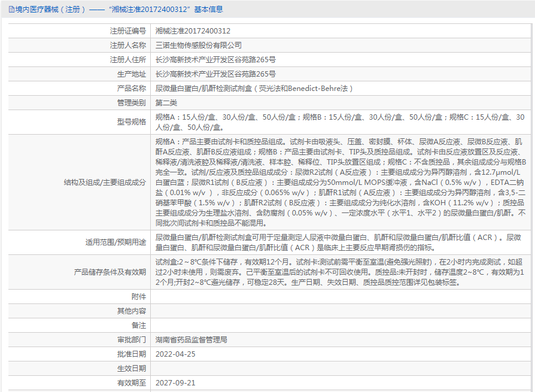Select registration number '湘械注准20172400312' value
The image size is (535, 392).
[193, 31]
